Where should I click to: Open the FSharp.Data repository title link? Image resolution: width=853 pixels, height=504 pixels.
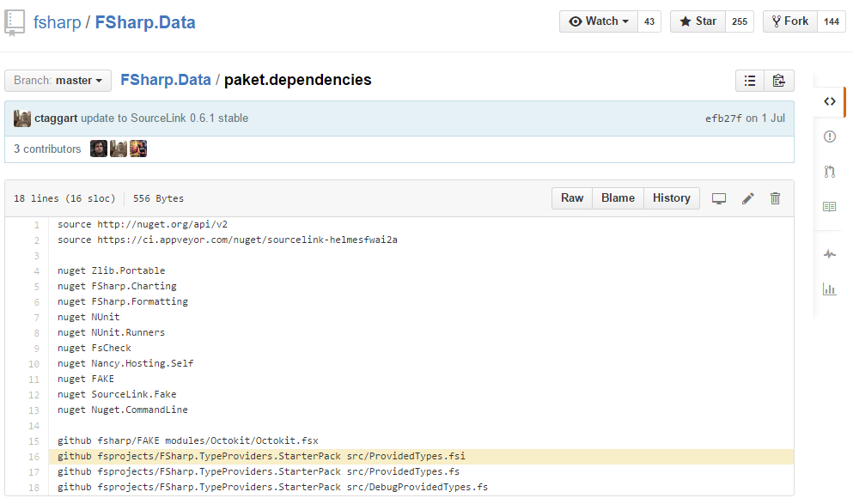[x=145, y=22]
